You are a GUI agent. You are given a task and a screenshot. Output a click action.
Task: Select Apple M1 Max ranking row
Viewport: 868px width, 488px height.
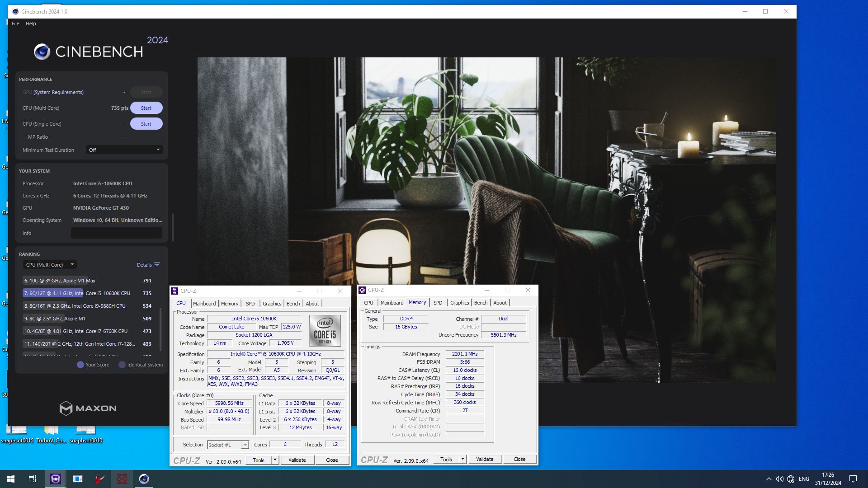click(x=88, y=281)
